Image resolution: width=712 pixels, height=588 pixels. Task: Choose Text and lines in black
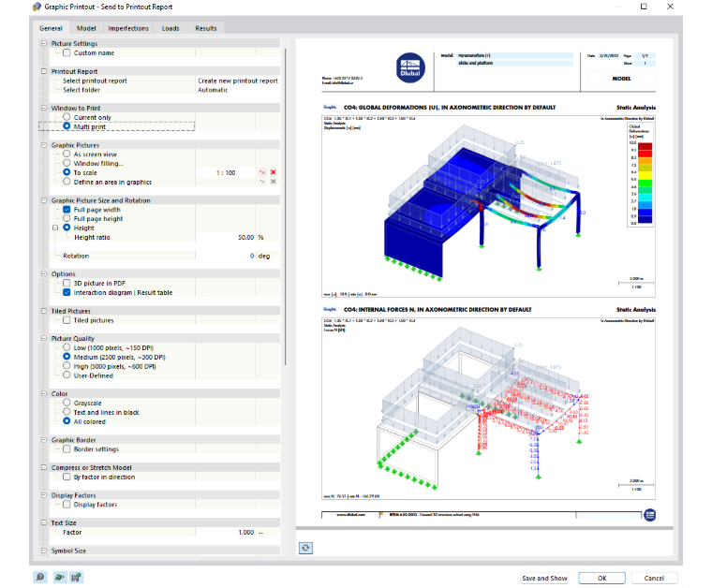tap(67, 412)
